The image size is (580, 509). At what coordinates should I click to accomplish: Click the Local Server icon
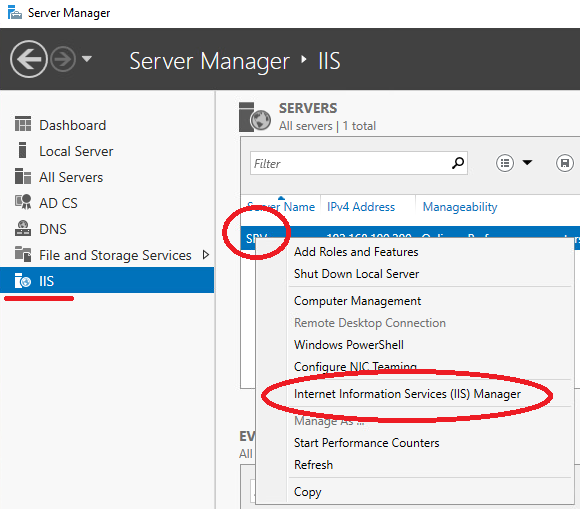tap(22, 150)
